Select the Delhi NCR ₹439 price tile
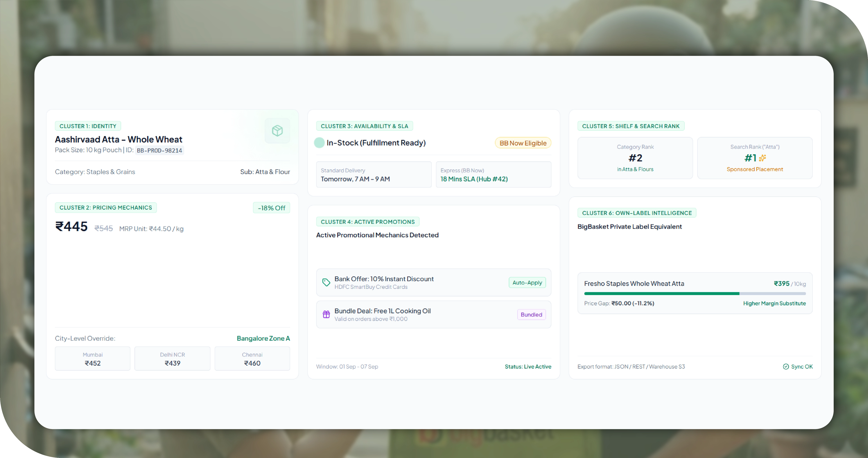The image size is (868, 458). tap(172, 358)
